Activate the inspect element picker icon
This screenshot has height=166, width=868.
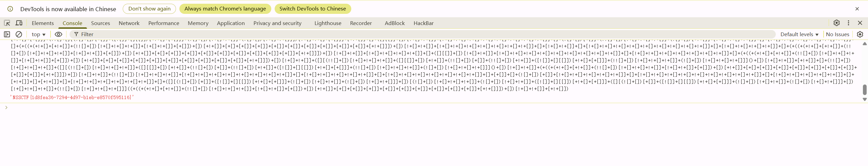[x=7, y=23]
